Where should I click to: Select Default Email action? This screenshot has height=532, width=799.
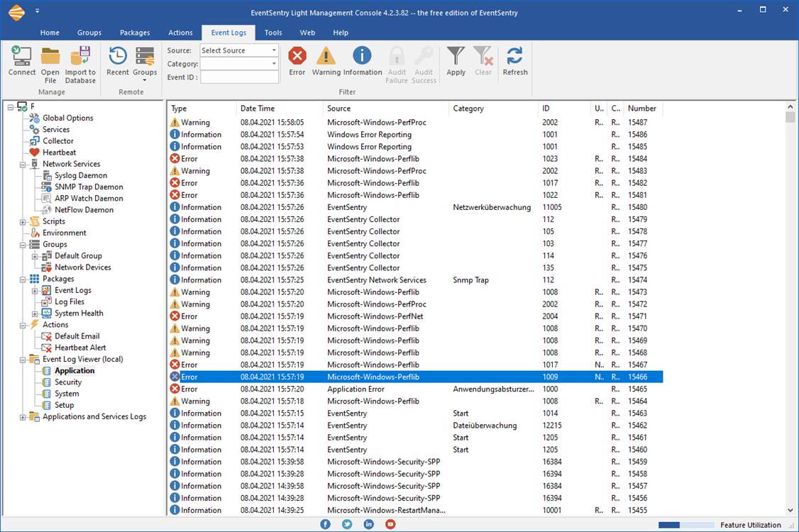point(77,336)
